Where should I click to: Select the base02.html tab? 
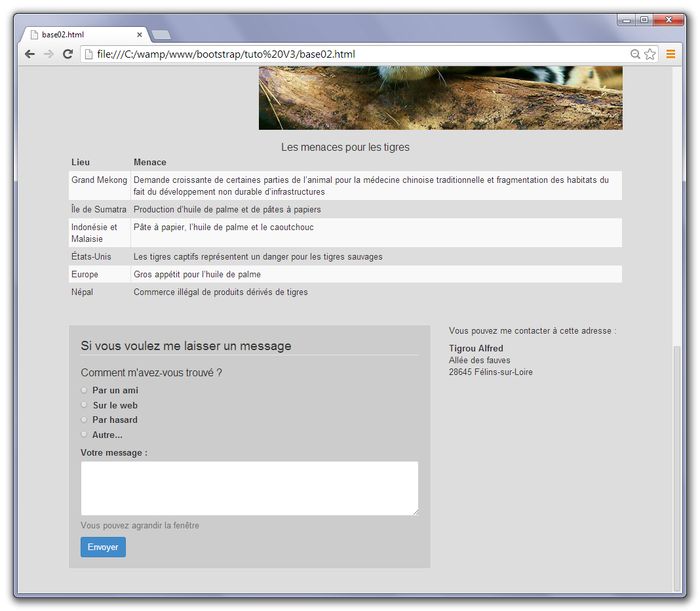(83, 34)
